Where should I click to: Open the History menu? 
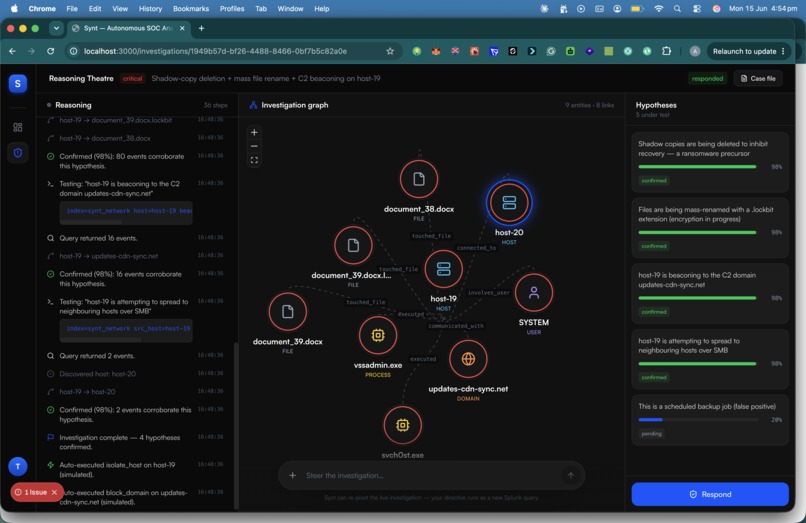(150, 9)
